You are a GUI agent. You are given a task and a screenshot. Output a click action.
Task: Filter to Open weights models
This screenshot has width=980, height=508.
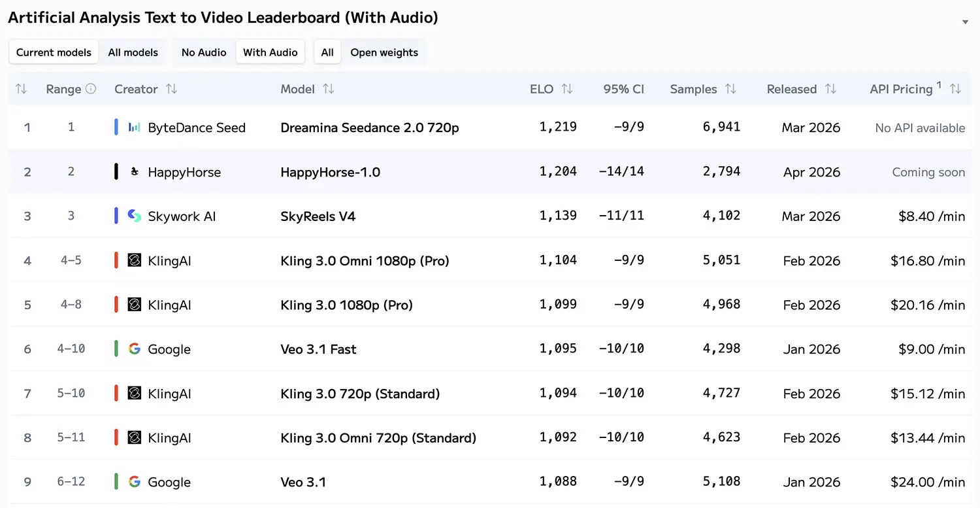point(384,52)
